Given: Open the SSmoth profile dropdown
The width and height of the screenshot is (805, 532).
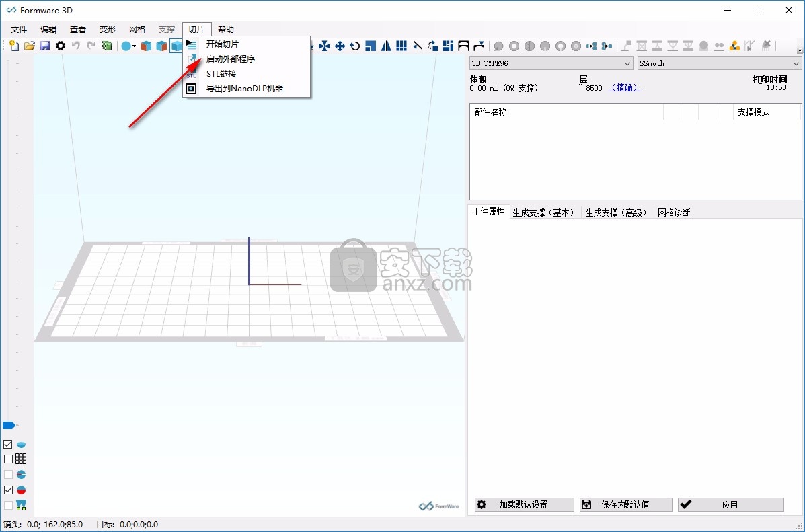Looking at the screenshot, I should point(720,63).
